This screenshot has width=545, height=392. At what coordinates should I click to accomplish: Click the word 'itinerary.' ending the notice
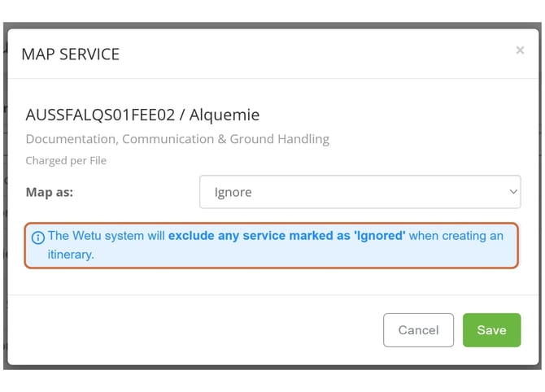click(x=71, y=255)
